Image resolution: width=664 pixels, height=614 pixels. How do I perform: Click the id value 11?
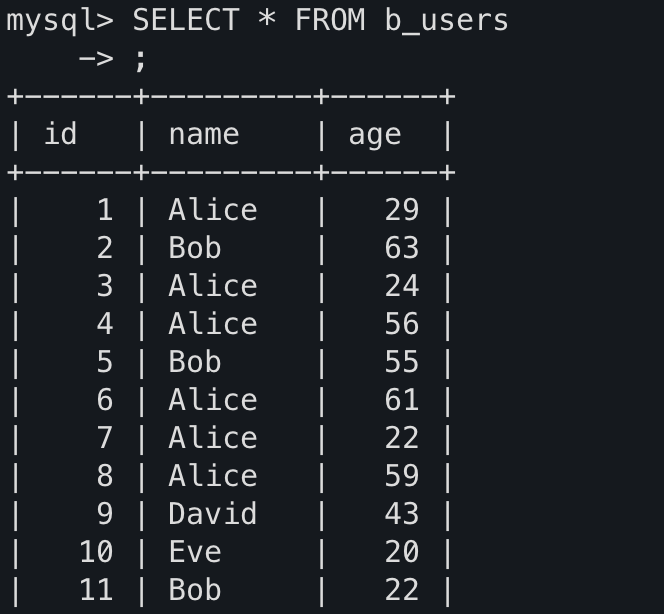pos(96,590)
